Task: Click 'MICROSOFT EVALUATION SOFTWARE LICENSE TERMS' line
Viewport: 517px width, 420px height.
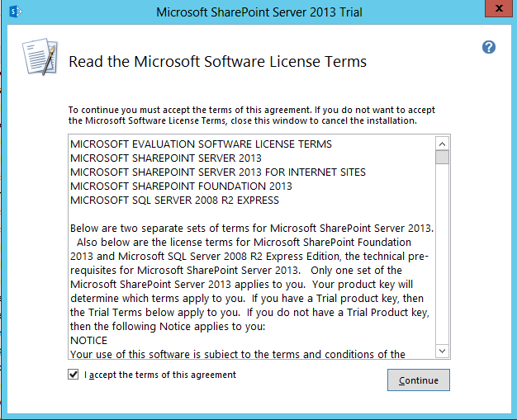Action: [202, 144]
